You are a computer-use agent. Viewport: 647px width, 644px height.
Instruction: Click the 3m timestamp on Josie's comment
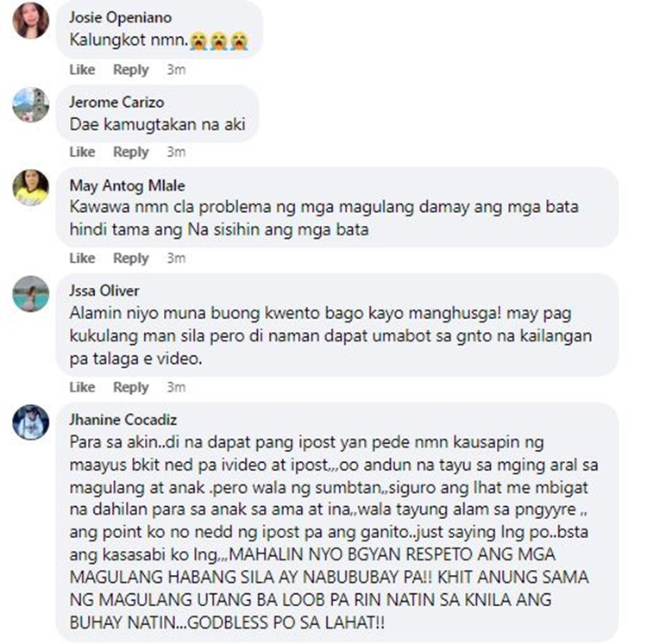point(176,70)
